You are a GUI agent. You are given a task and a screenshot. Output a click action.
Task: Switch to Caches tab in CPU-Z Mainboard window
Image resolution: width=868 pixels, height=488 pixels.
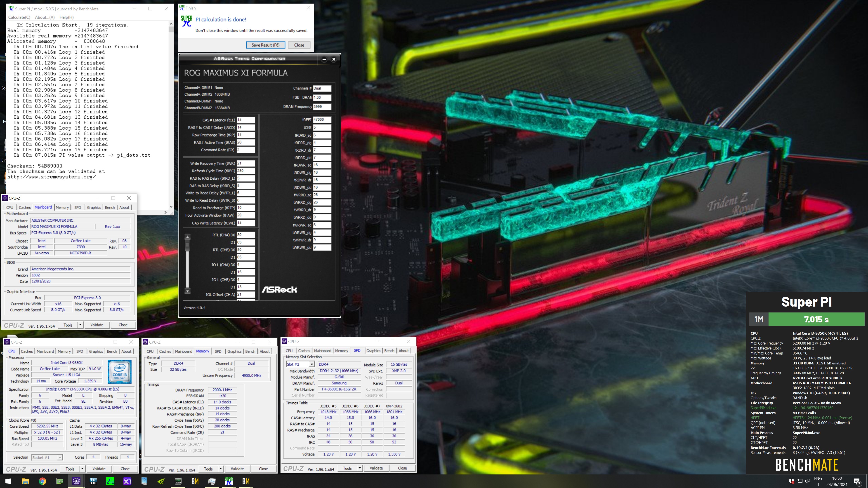click(25, 207)
